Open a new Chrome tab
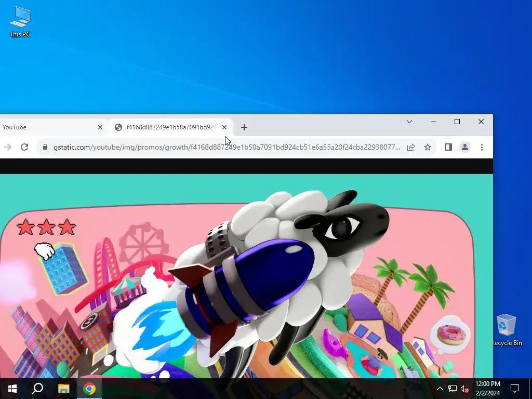This screenshot has height=399, width=532. 244,127
